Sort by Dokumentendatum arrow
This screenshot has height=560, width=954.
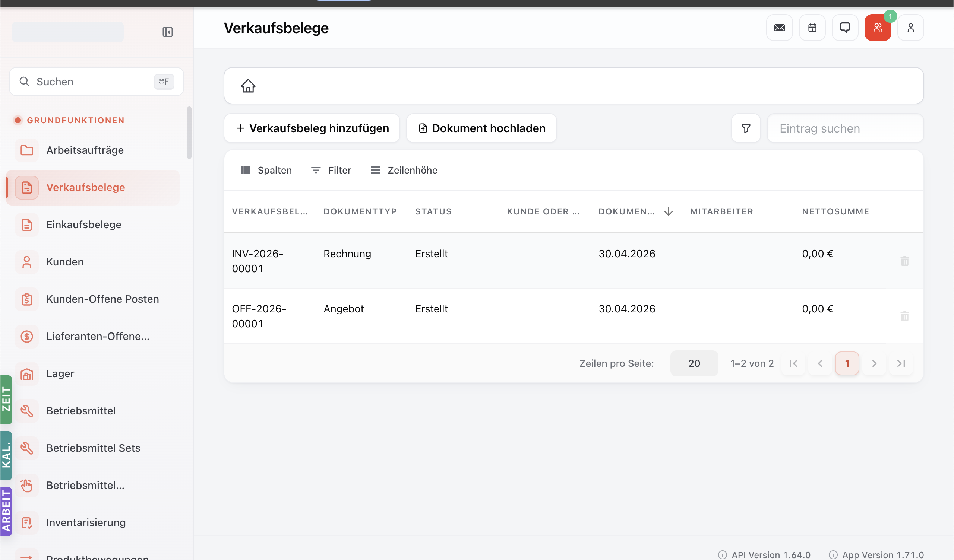(669, 211)
